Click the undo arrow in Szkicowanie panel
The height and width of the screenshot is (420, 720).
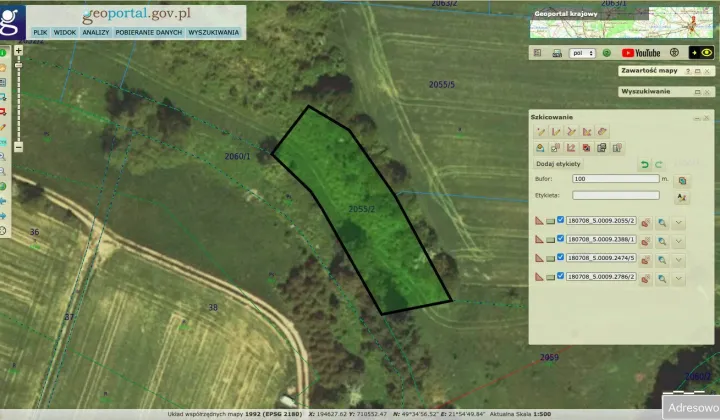(x=645, y=164)
